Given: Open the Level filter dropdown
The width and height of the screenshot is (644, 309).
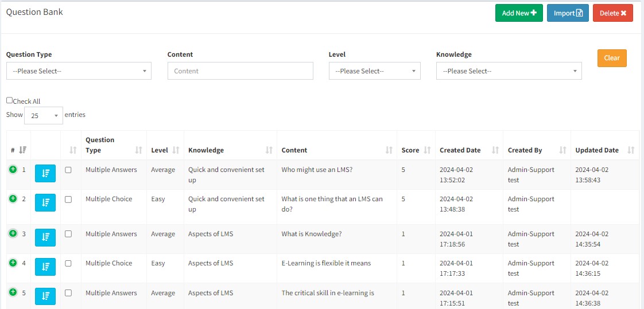Looking at the screenshot, I should coord(374,71).
